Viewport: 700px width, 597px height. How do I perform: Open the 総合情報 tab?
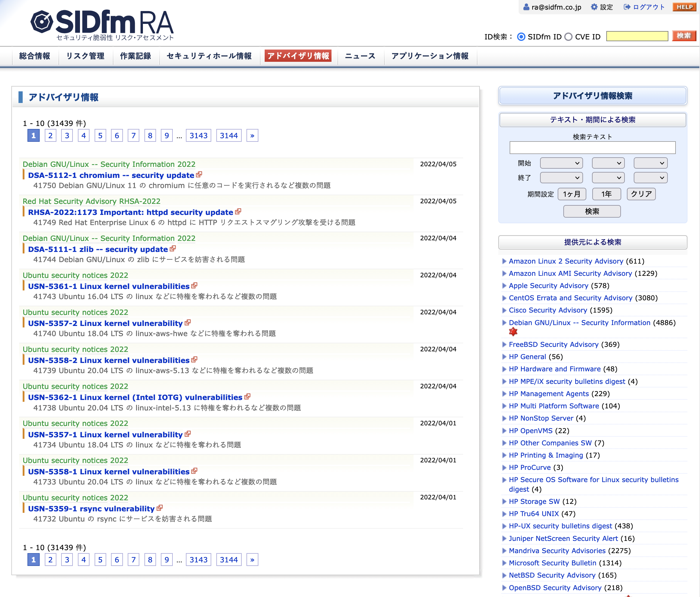tap(35, 56)
